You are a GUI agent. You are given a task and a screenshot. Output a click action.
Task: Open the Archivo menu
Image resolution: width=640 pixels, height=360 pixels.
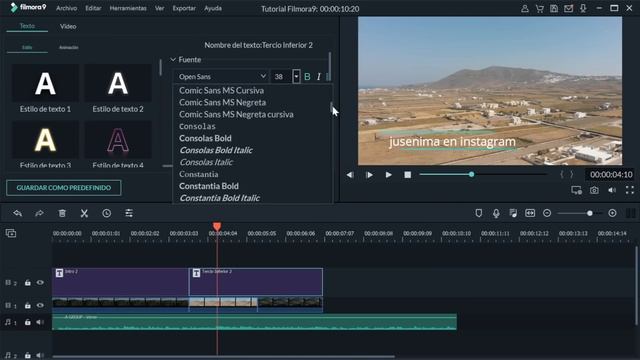[67, 8]
